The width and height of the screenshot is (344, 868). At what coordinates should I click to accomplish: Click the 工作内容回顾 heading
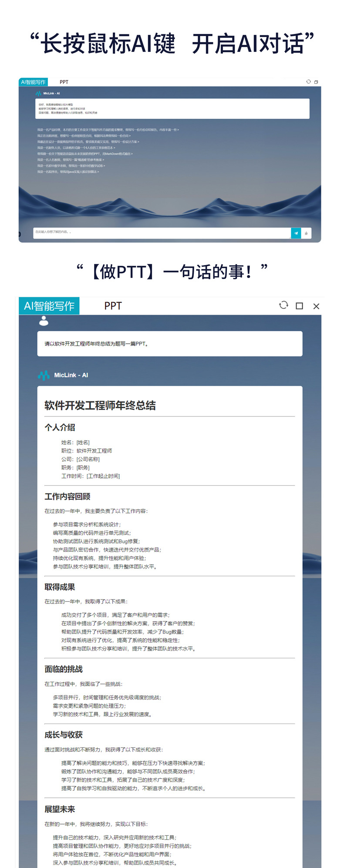pyautogui.click(x=67, y=496)
